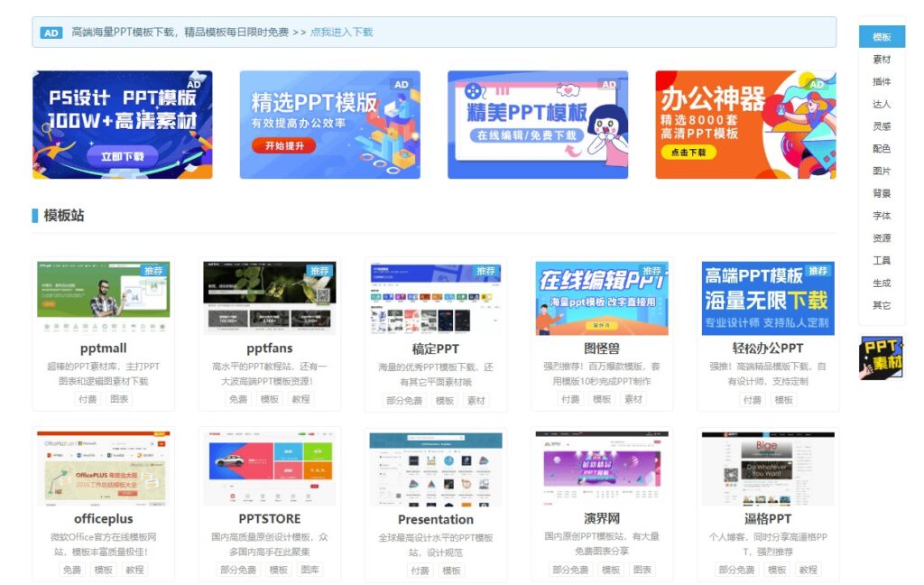The width and height of the screenshot is (924, 585).
Task: Open the Presentation site thumbnail
Action: tap(436, 469)
